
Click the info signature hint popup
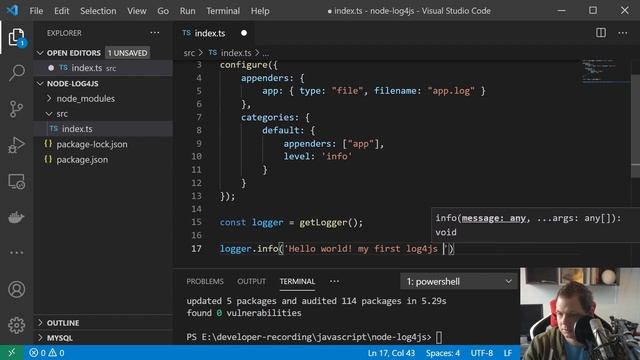[535, 225]
